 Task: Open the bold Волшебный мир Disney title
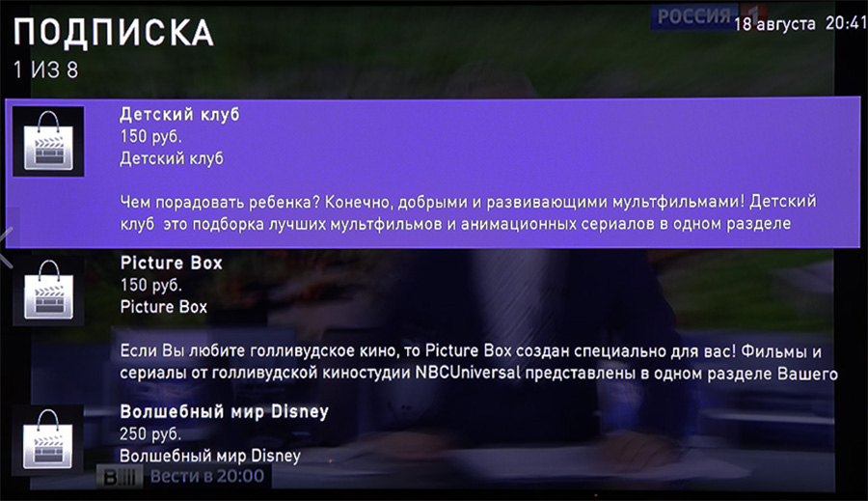[x=224, y=411]
